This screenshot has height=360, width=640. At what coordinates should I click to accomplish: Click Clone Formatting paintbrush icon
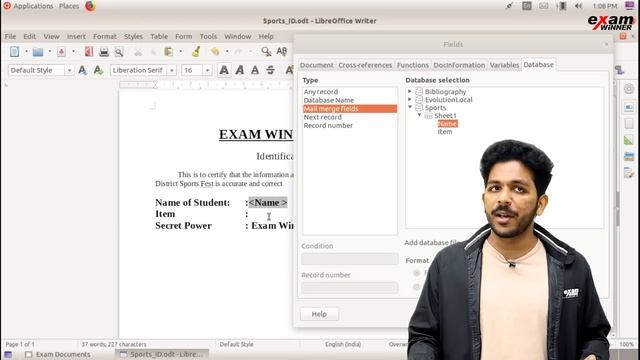196,52
